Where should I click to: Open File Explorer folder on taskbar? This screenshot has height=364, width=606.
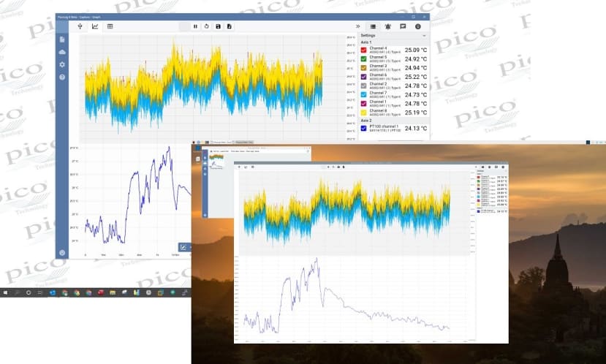click(113, 293)
